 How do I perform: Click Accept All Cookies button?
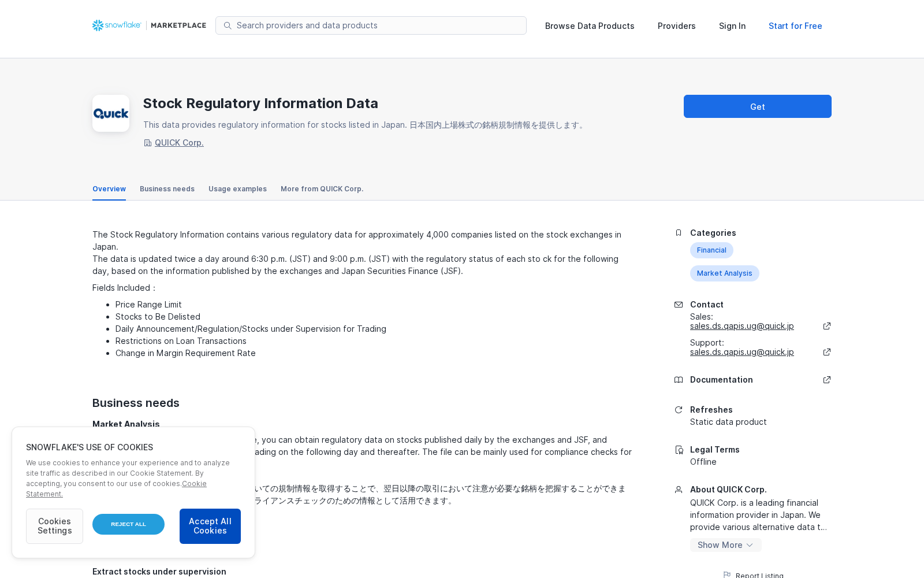pyautogui.click(x=210, y=526)
